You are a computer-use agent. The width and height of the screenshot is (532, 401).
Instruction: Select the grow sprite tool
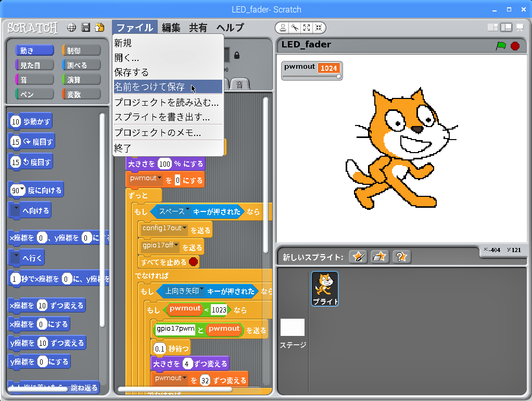pos(307,28)
